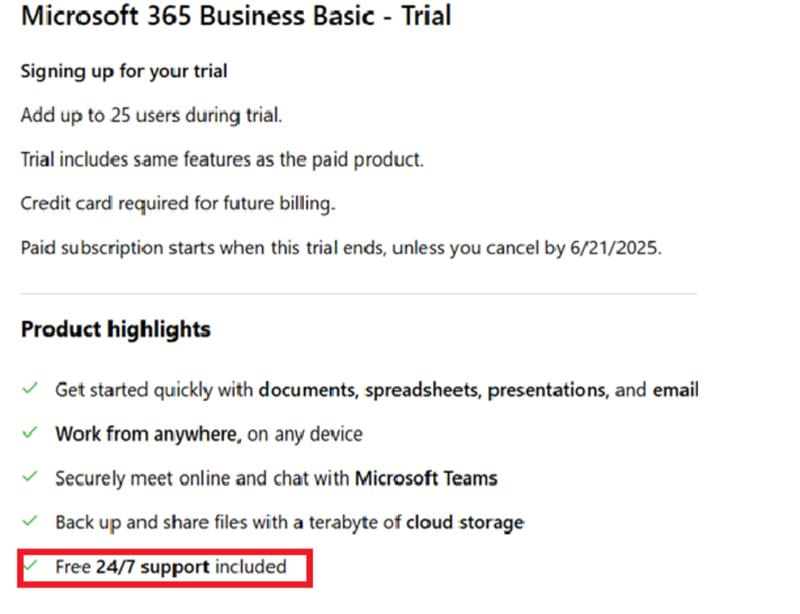Click the bold documents word in highlights
The height and width of the screenshot is (614, 800).
pos(308,390)
